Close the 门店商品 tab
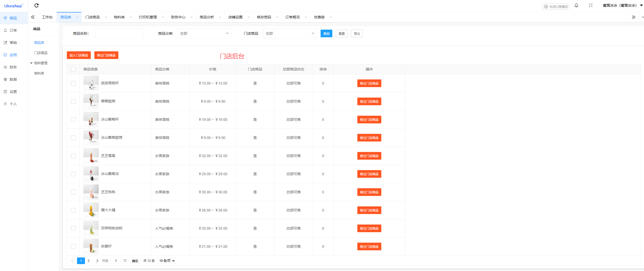This screenshot has width=644, height=271. 106,17
